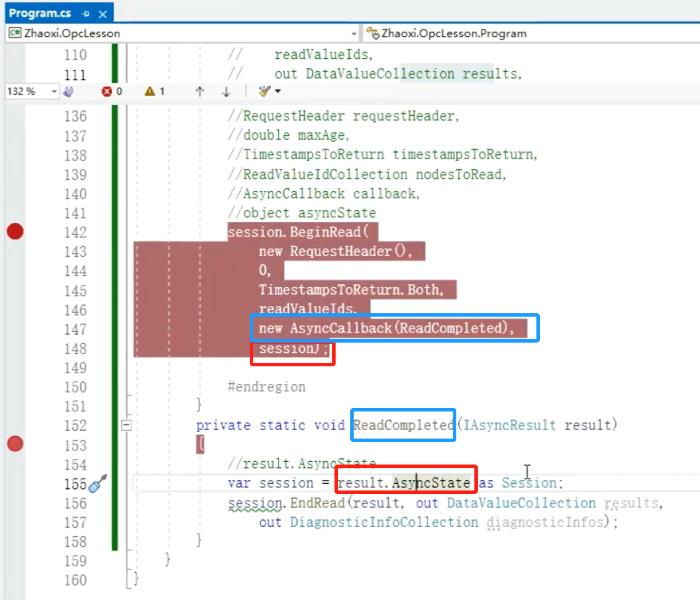
Task: Click the yellow warning count icon
Action: point(149,91)
